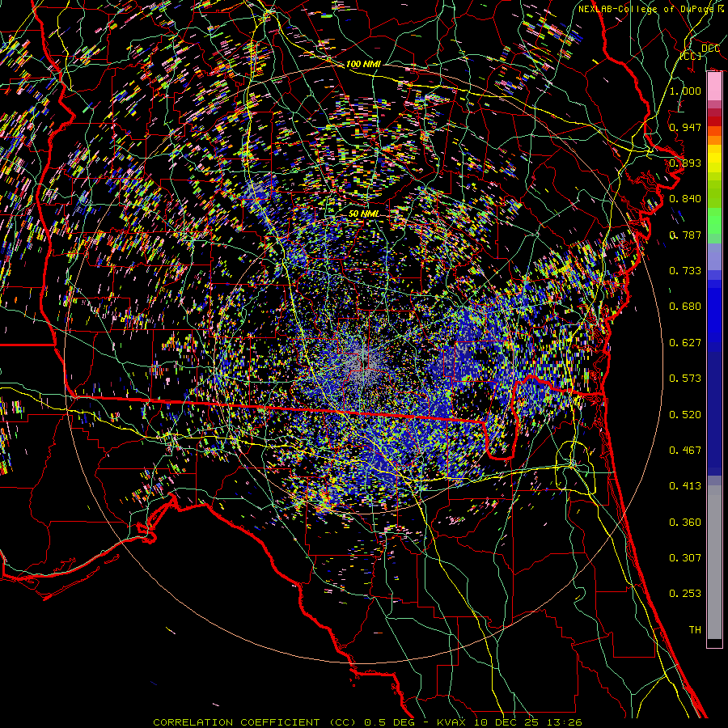Viewport: 728px width, 728px height.
Task: Pick the olive green segment near 0.840
Action: point(714,194)
